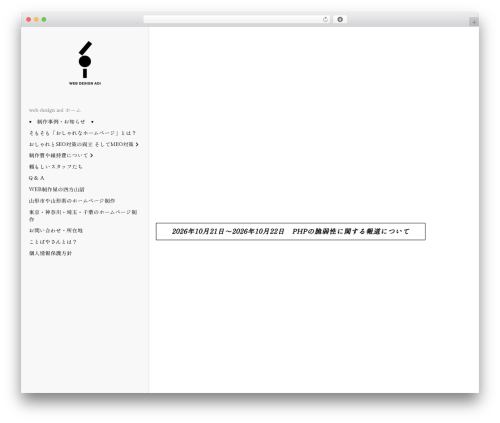This screenshot has height=423, width=500.
Task: Open 制作費や維持費について page
Action: 58,156
